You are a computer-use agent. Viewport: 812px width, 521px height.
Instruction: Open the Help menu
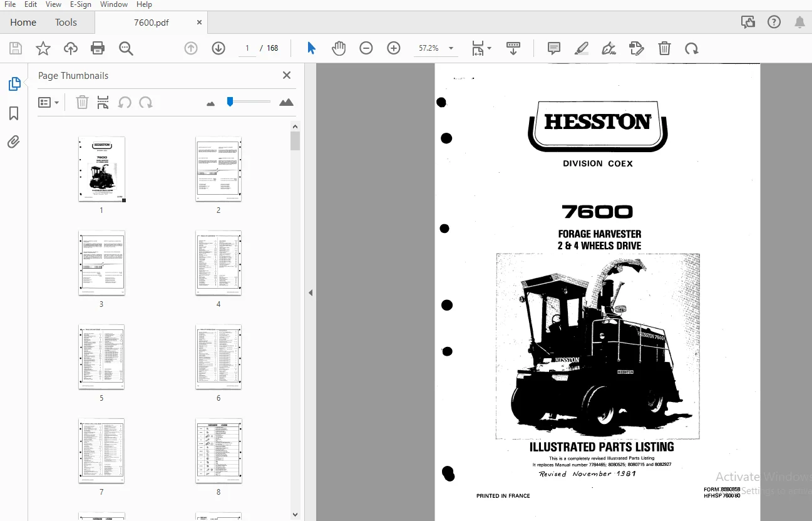tap(144, 4)
